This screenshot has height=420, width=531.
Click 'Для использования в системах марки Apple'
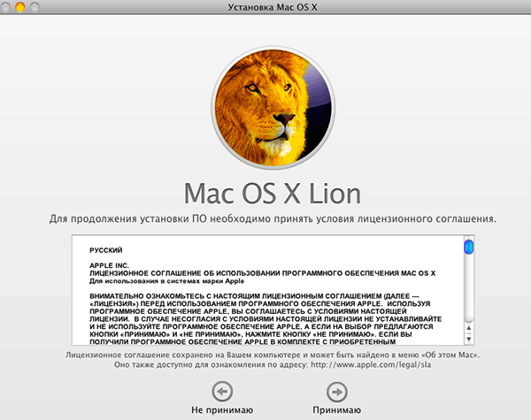[x=167, y=281]
